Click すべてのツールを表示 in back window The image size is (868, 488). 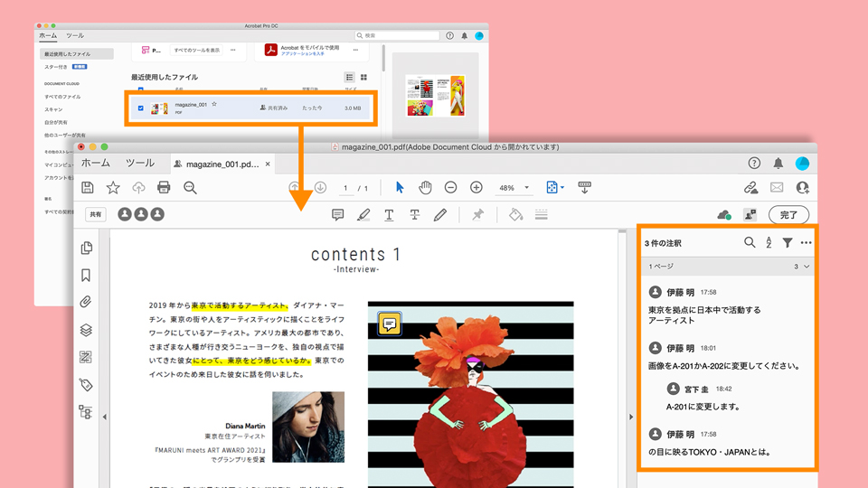pyautogui.click(x=196, y=51)
